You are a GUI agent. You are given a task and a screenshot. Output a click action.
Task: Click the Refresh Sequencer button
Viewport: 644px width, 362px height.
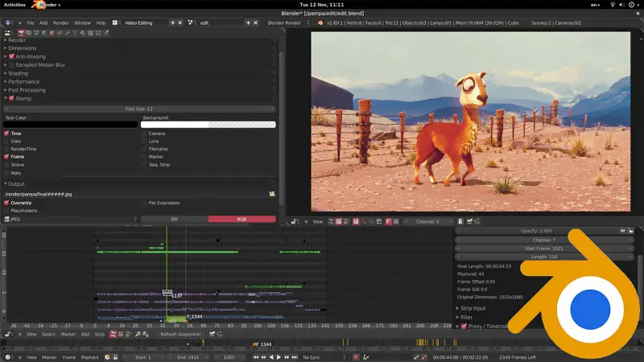pyautogui.click(x=180, y=334)
